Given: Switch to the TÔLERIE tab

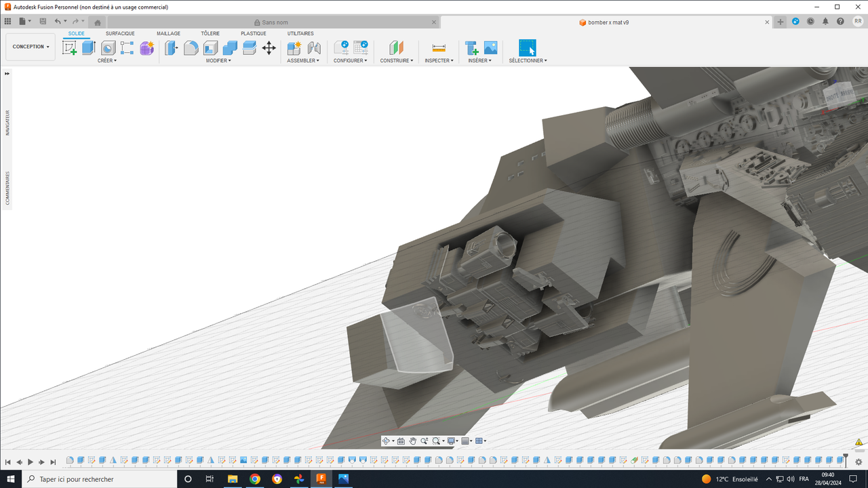Looking at the screenshot, I should pos(210,33).
